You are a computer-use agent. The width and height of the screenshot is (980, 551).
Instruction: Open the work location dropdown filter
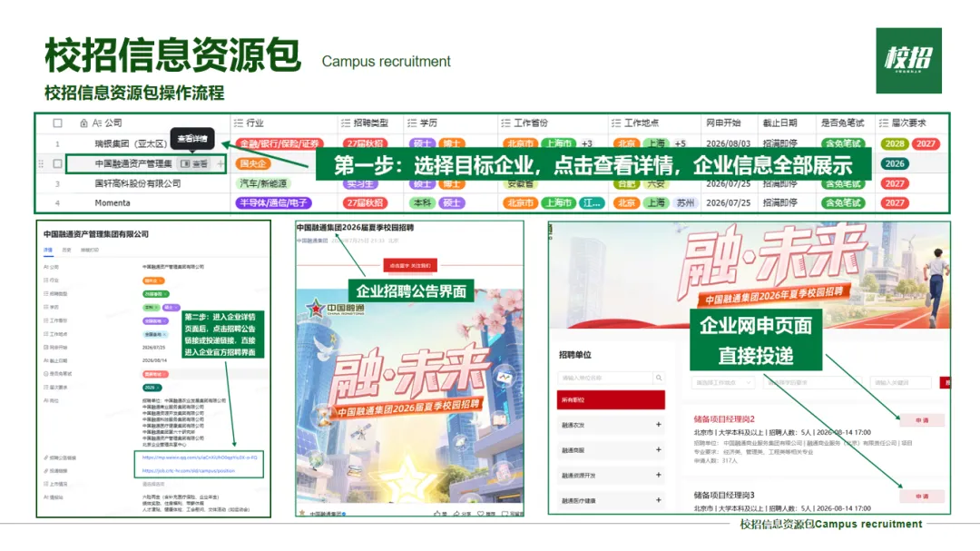[x=724, y=382]
